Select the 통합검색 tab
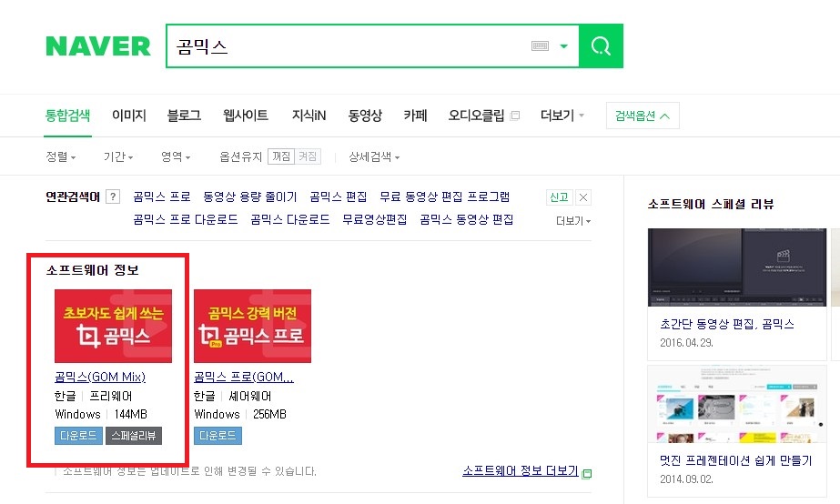 coord(67,116)
